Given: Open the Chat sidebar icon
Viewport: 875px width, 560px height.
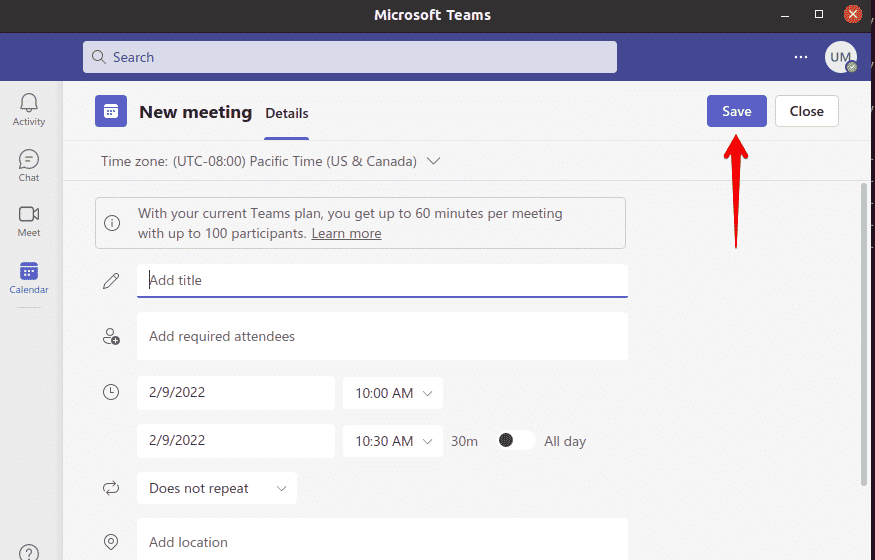Looking at the screenshot, I should [x=28, y=160].
